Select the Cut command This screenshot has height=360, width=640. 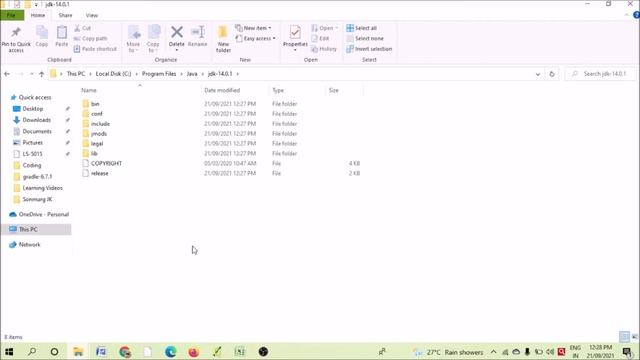point(83,28)
